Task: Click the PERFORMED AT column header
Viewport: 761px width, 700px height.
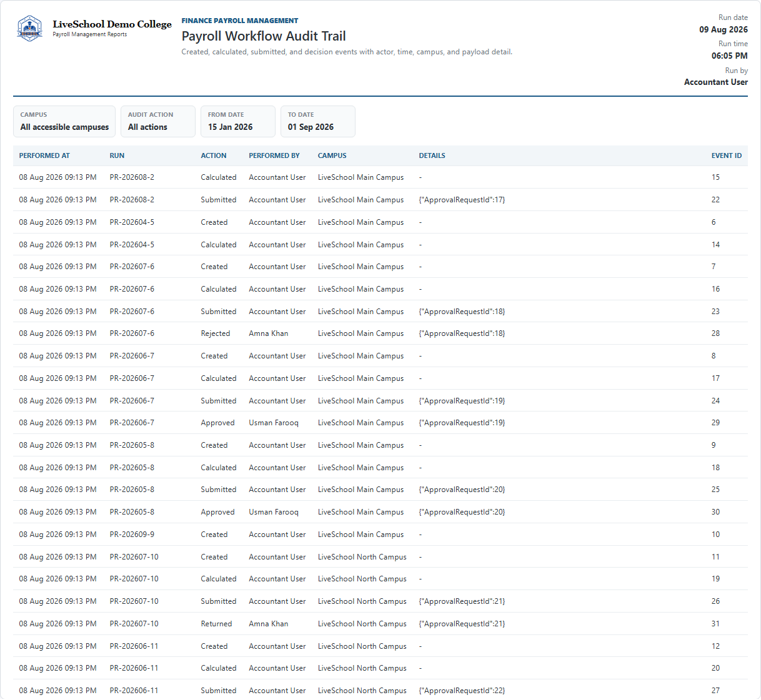Action: pos(44,155)
